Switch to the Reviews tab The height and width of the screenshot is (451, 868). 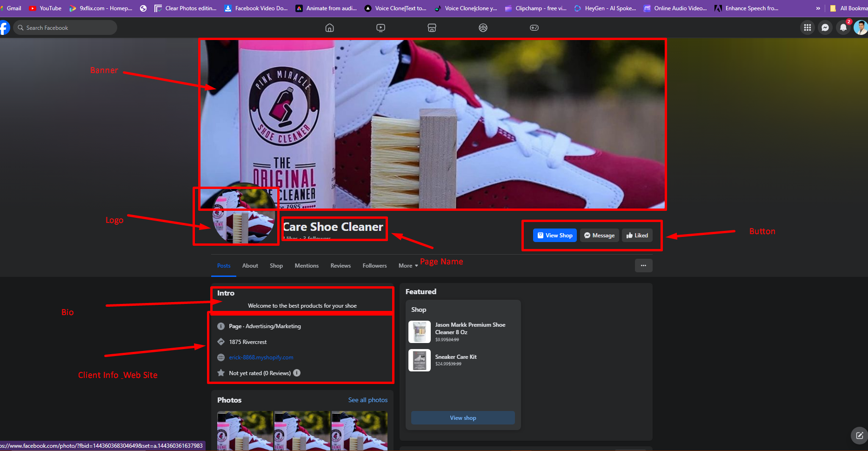(x=341, y=266)
